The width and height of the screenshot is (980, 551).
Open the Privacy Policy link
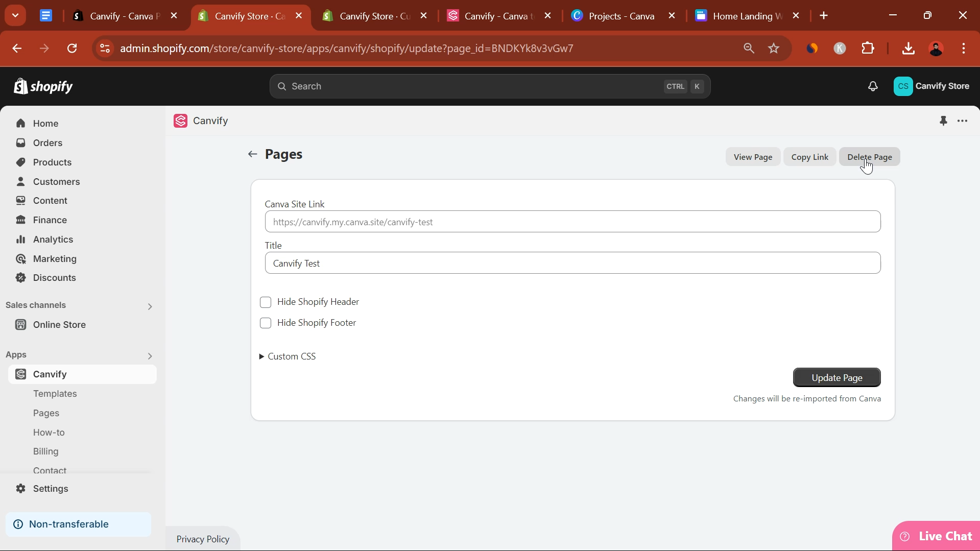(x=203, y=539)
